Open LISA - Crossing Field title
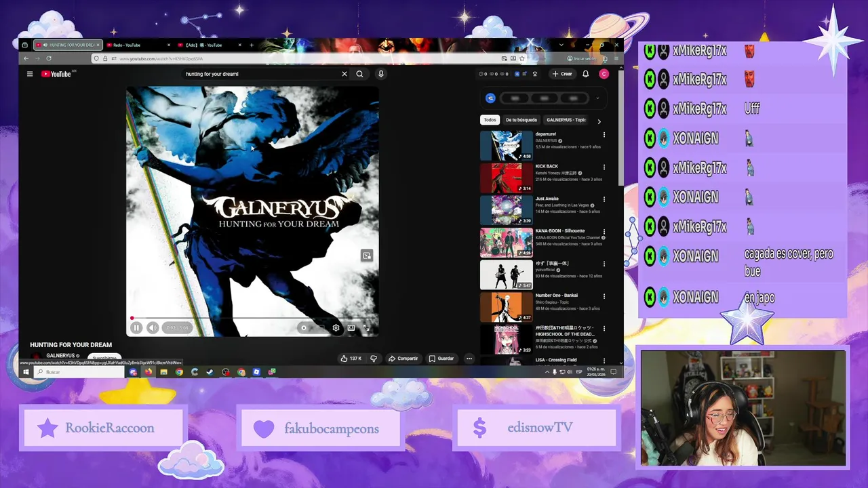The width and height of the screenshot is (868, 488). click(556, 360)
